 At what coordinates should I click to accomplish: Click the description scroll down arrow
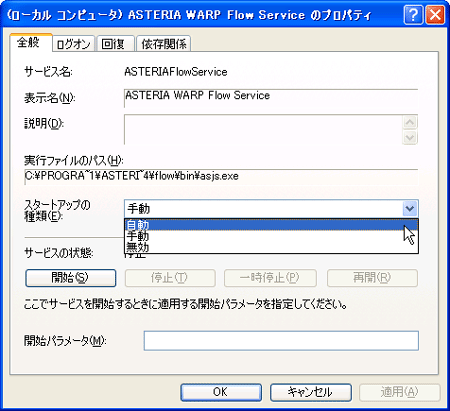[x=410, y=137]
